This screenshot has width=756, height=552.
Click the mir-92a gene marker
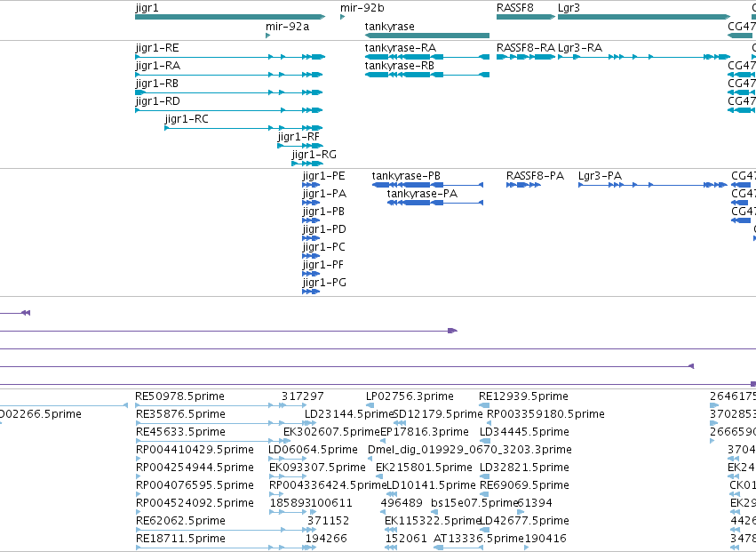268,36
